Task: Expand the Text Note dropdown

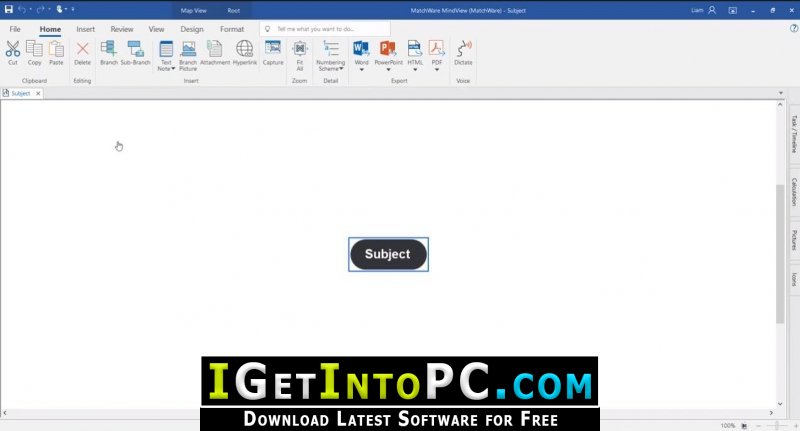Action: pos(173,68)
